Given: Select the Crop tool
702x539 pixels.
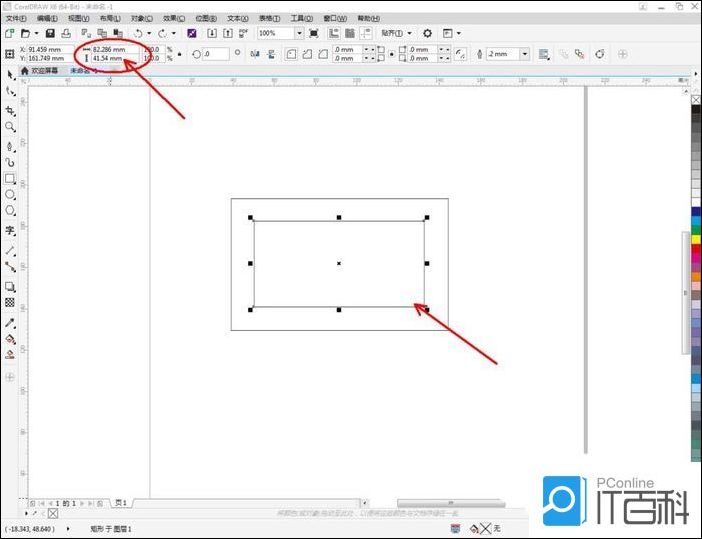Looking at the screenshot, I should [x=10, y=111].
